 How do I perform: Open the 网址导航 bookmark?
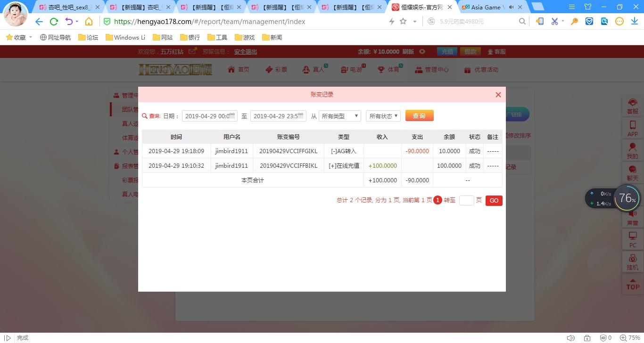click(55, 37)
